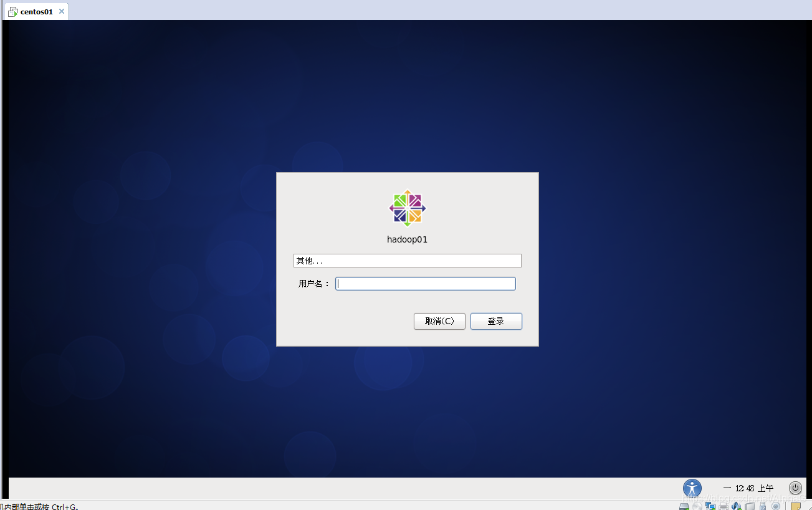Click the 取消(C) cancel button
The width and height of the screenshot is (812, 510).
(x=439, y=321)
